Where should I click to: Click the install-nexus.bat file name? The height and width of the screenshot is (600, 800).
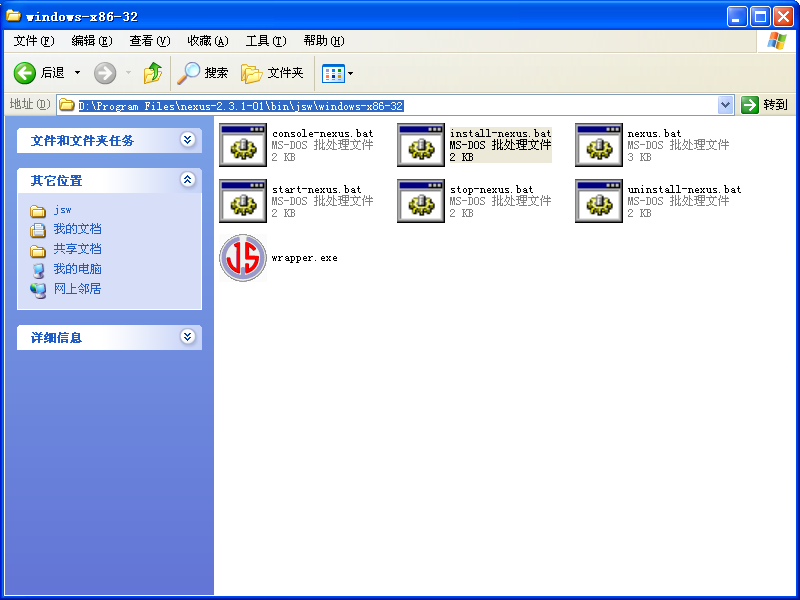[x=501, y=134]
